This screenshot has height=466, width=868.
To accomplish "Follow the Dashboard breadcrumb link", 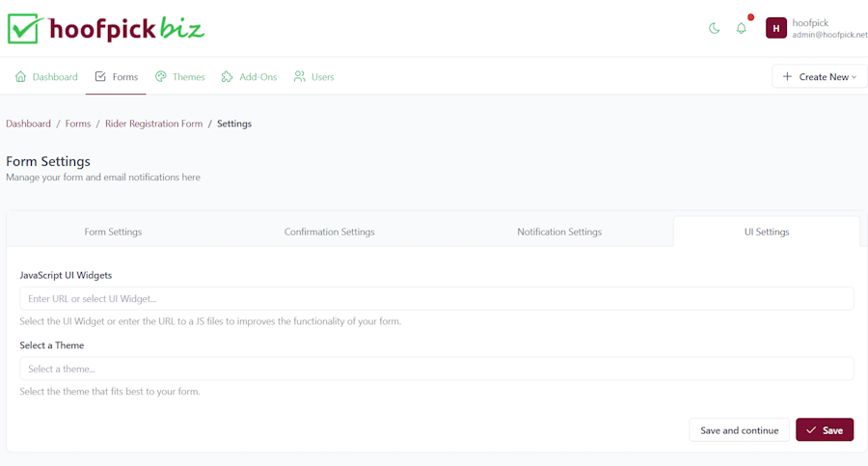I will click(28, 123).
